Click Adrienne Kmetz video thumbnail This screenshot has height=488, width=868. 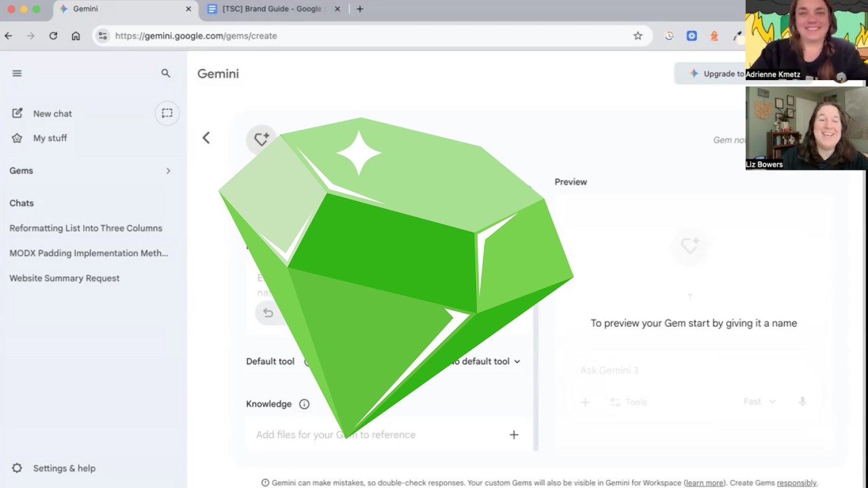pyautogui.click(x=806, y=41)
